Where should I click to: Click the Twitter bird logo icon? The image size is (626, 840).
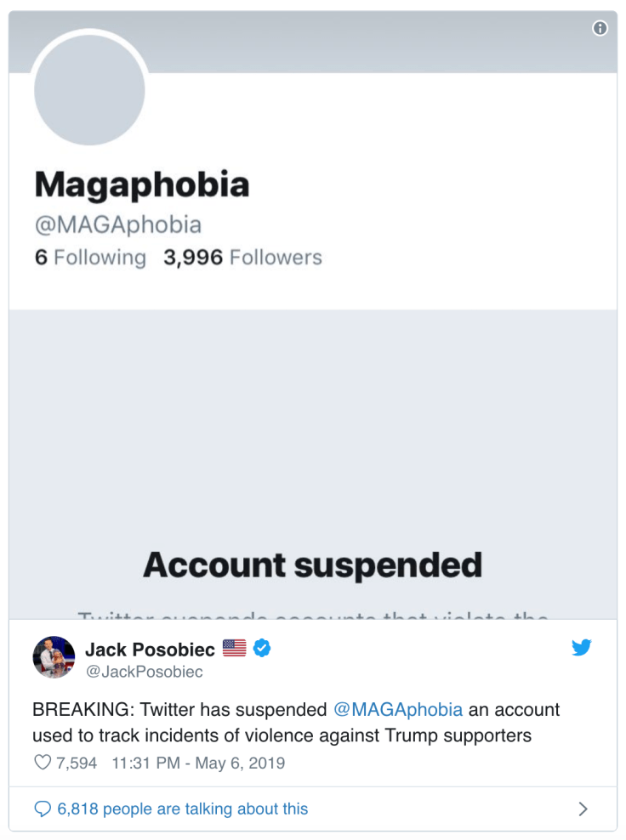pyautogui.click(x=582, y=647)
